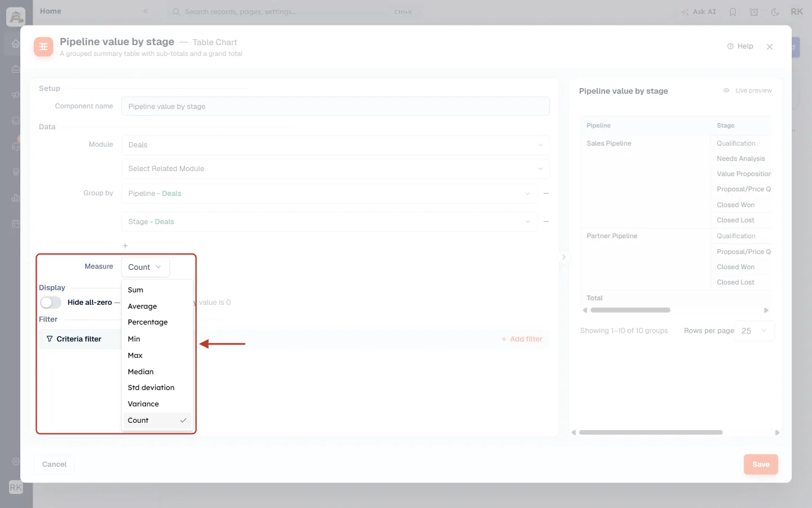Viewport: 812px width, 508px height.
Task: Choose Std deviation measure option
Action: pos(157,388)
